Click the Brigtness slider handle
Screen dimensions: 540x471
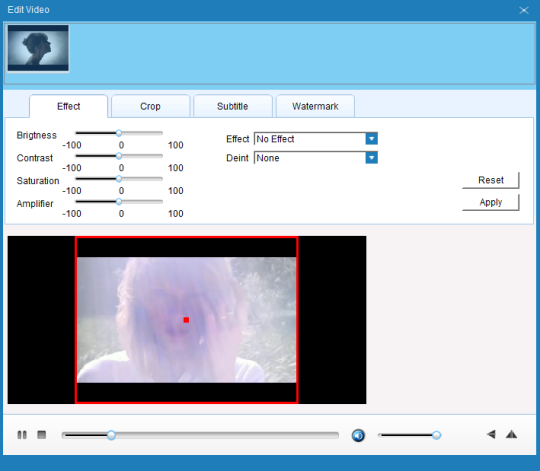119,133
